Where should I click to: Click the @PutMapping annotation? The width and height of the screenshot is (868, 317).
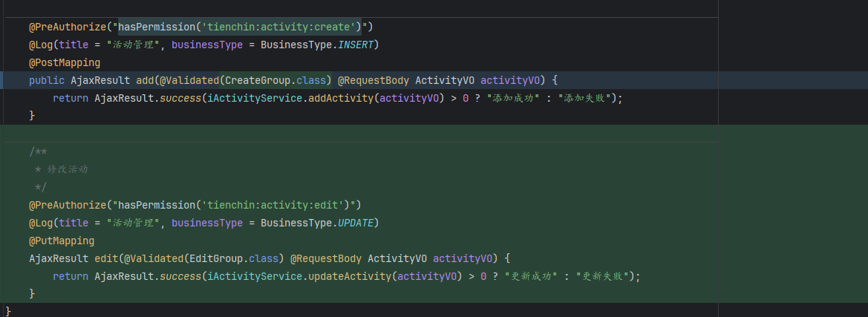(x=62, y=241)
